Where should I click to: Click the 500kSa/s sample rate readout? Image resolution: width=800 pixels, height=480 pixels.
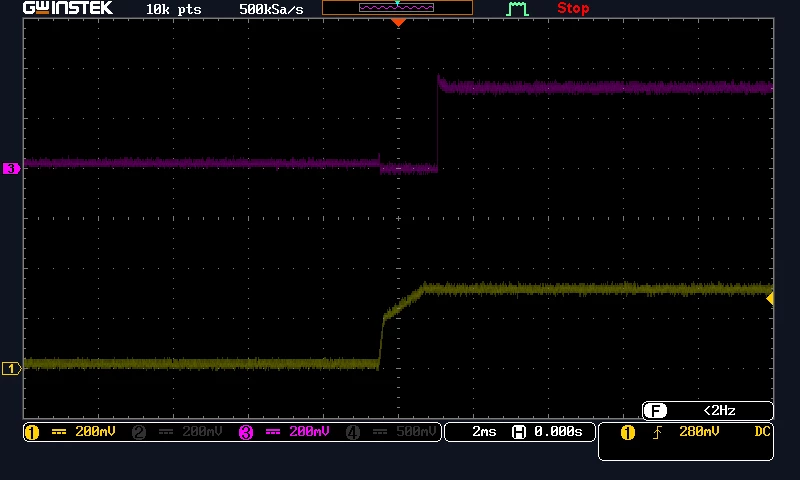point(271,9)
